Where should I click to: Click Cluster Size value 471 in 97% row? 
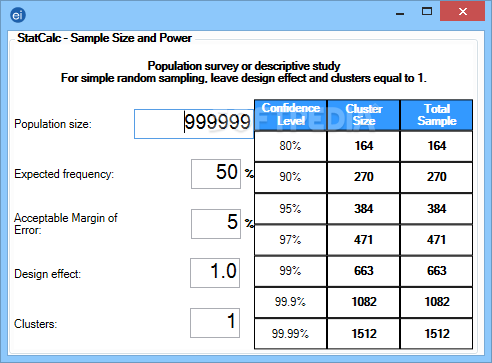point(364,240)
